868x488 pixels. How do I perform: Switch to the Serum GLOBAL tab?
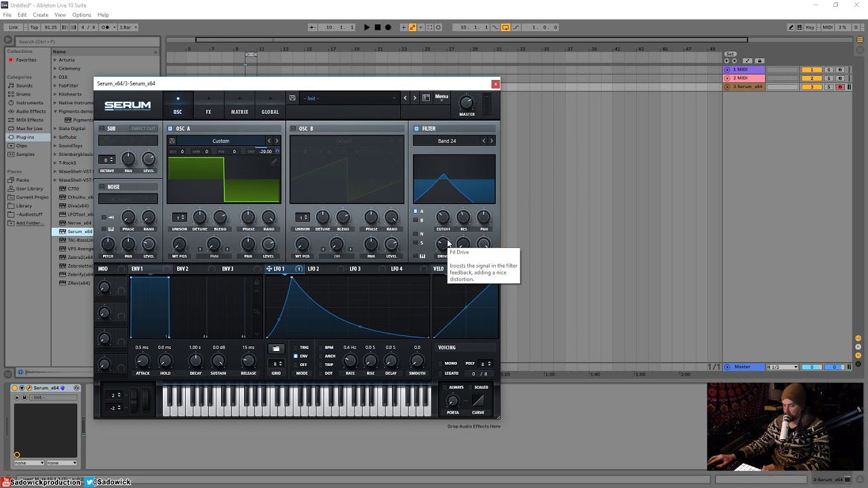pos(270,106)
